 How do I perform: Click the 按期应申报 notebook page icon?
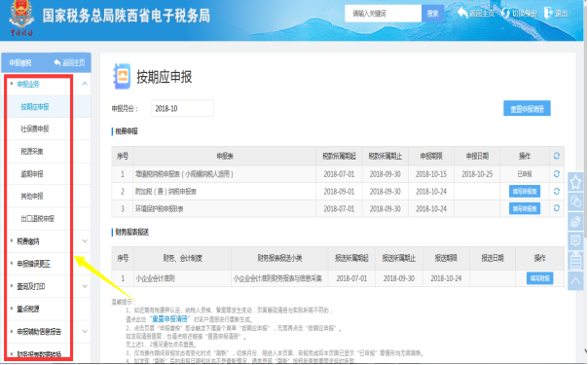[122, 77]
